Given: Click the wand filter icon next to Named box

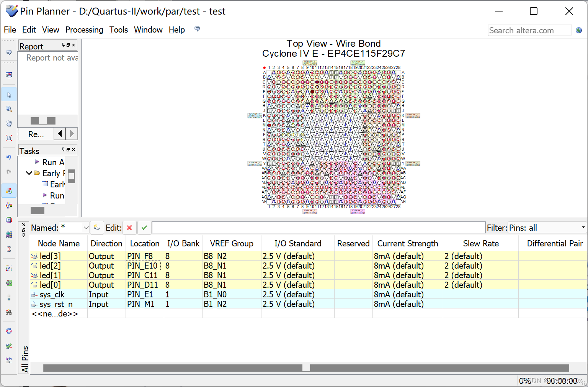Looking at the screenshot, I should [x=97, y=228].
